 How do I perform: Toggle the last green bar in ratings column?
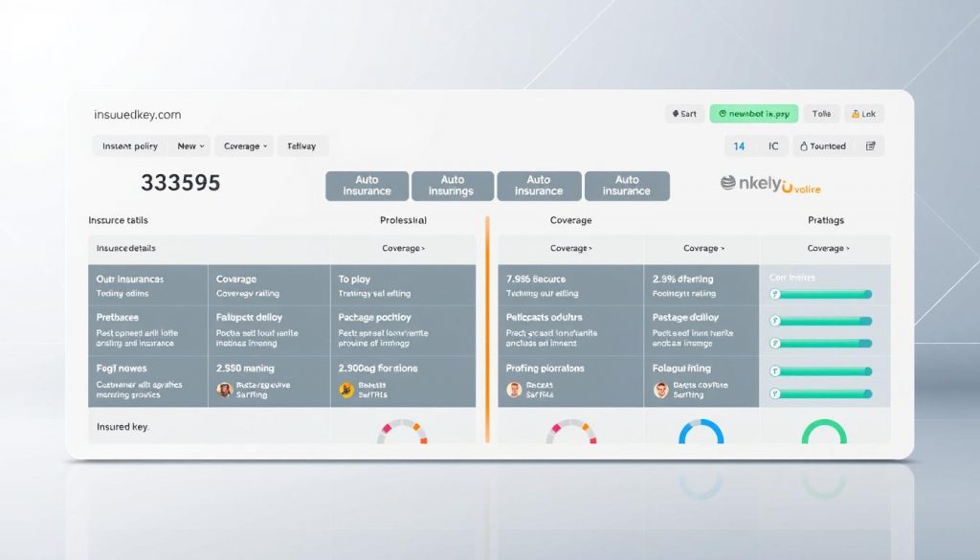tap(820, 394)
